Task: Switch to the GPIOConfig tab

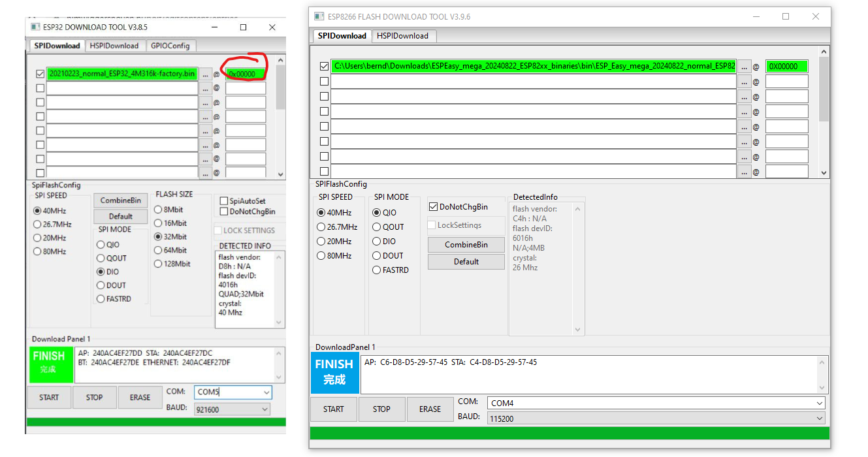Action: 170,46
